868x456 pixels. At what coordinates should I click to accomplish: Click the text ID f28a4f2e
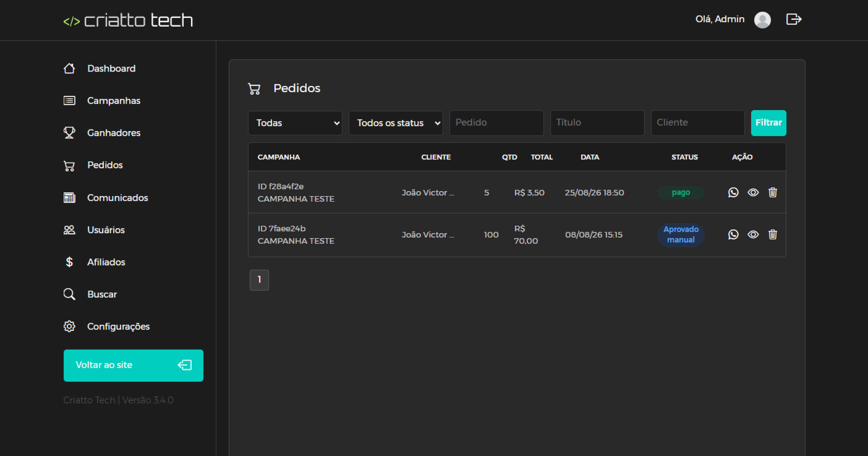coord(281,186)
